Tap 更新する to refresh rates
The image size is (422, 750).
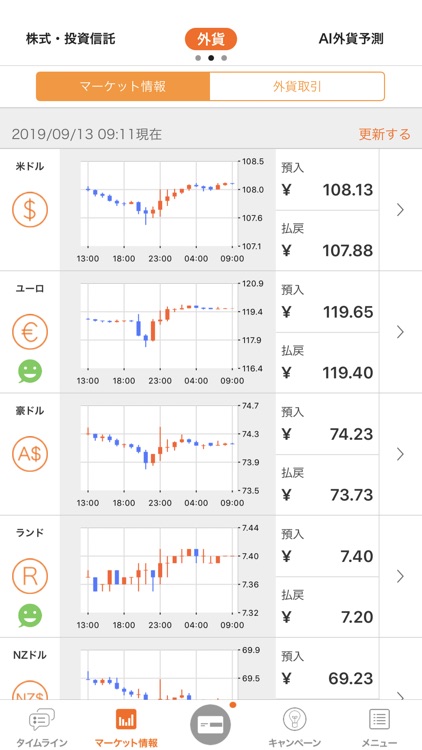(385, 134)
